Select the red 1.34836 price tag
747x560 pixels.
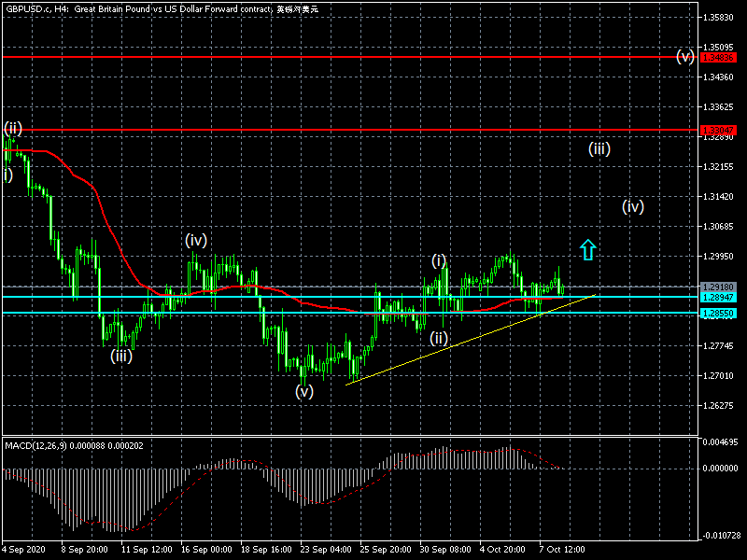pyautogui.click(x=718, y=57)
